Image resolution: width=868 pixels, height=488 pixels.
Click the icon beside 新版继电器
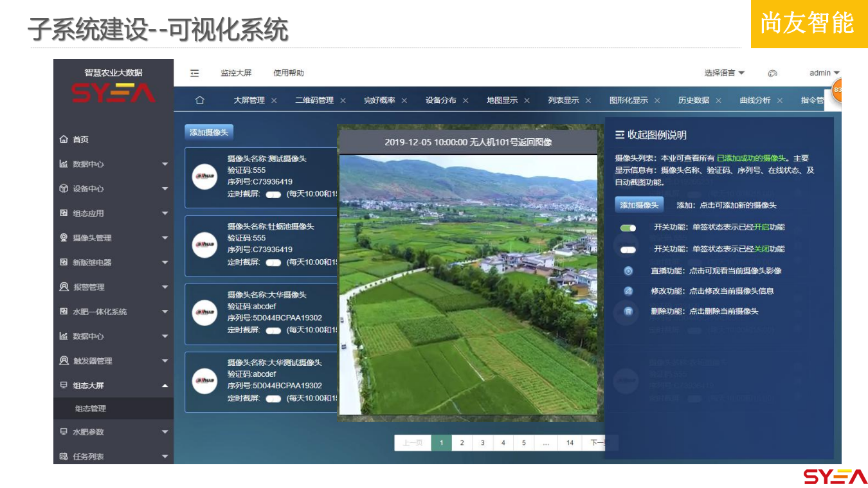[64, 262]
